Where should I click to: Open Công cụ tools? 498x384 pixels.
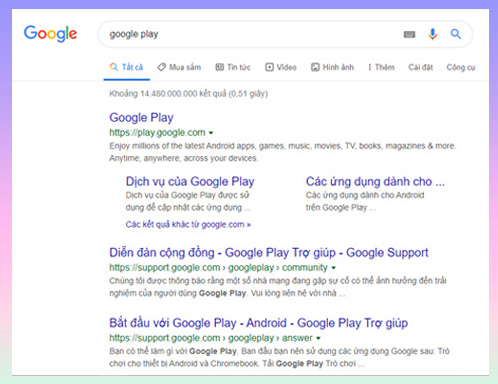click(461, 67)
